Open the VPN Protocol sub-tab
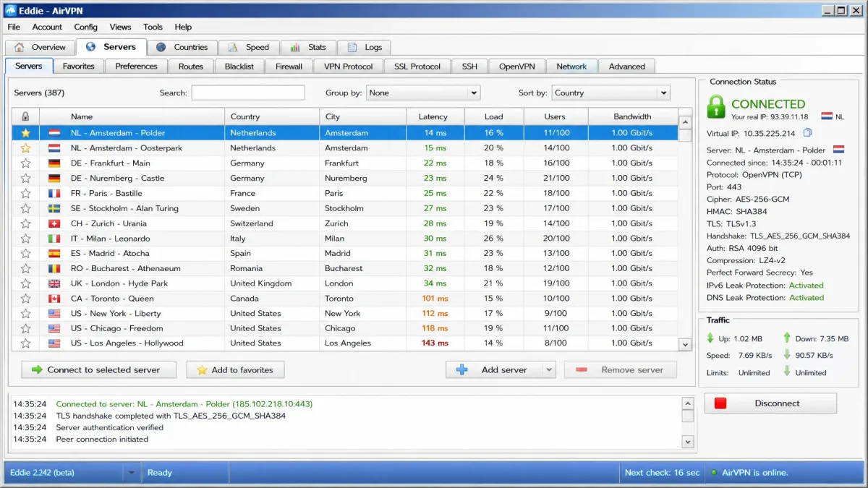868x488 pixels. (x=349, y=66)
